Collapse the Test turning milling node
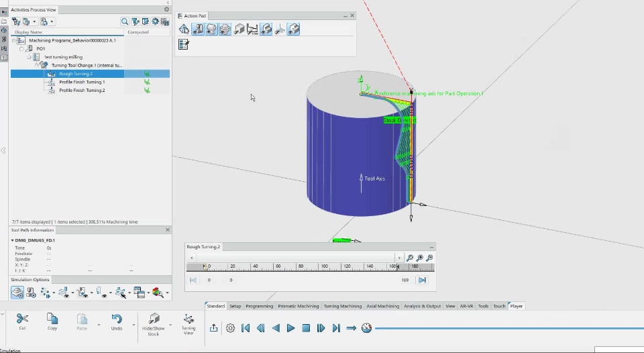The image size is (644, 353). 29,57
